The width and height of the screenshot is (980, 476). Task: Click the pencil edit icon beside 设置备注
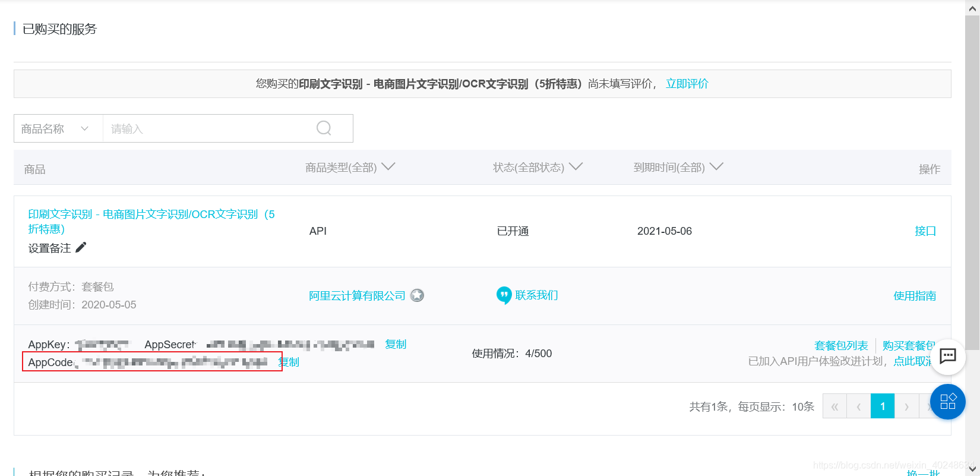coord(81,247)
